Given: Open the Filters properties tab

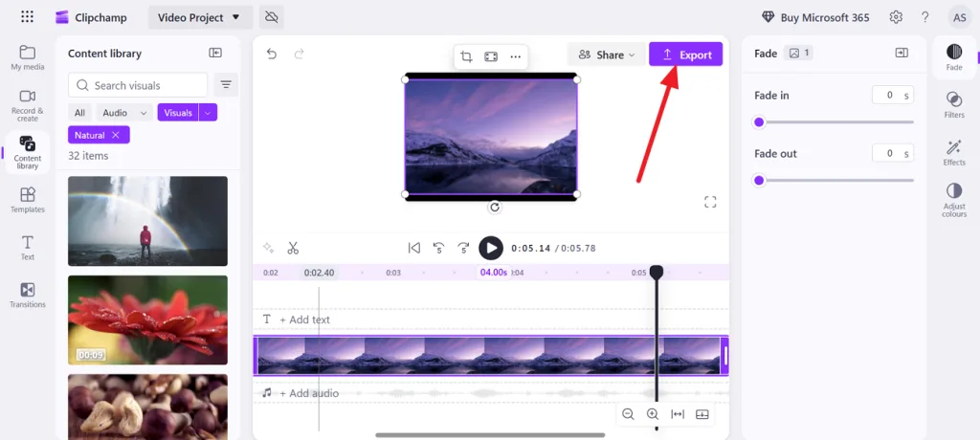Looking at the screenshot, I should pyautogui.click(x=954, y=104).
